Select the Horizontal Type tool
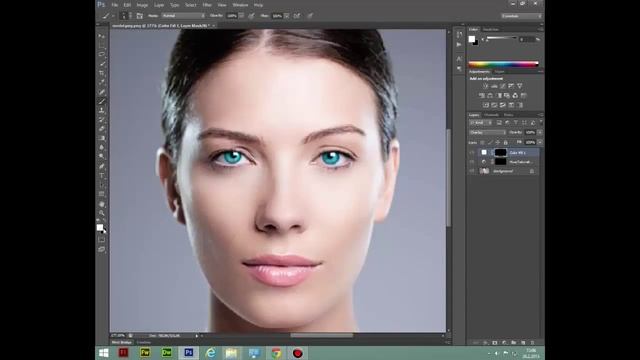The height and width of the screenshot is (360, 640). coord(102,176)
